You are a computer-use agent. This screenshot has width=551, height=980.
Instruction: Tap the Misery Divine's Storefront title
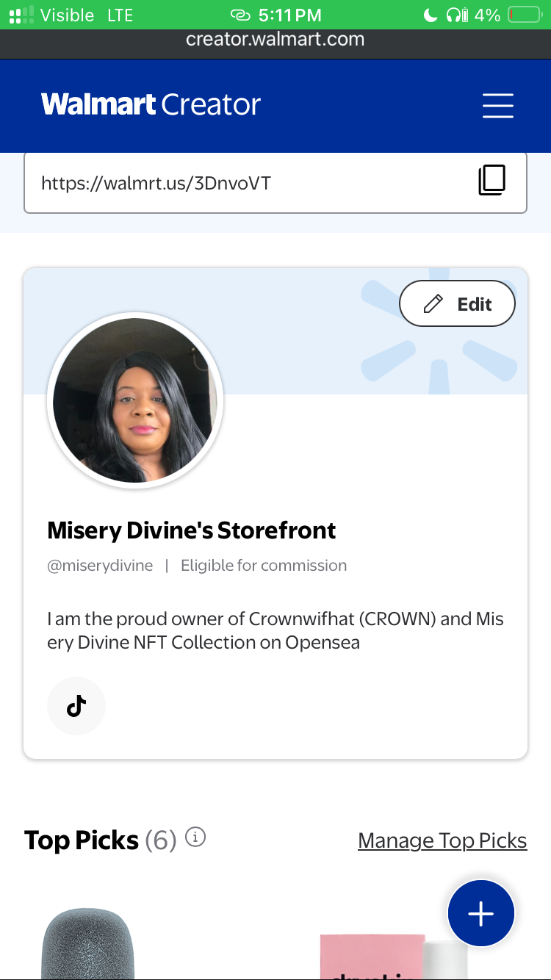click(192, 530)
